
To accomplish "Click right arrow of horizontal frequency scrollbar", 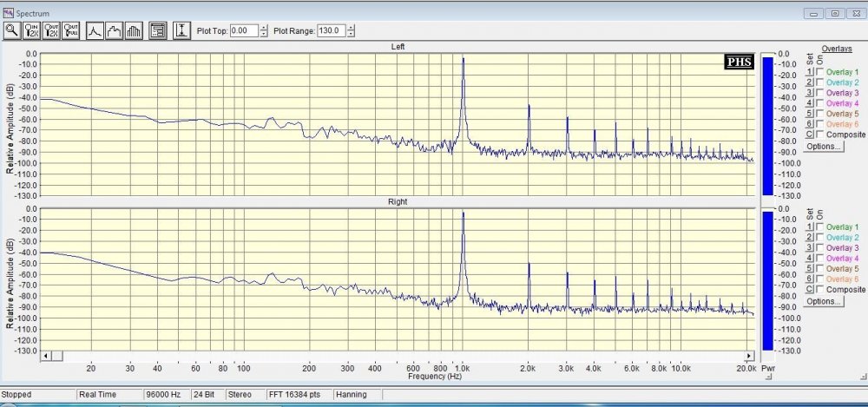I will [748, 357].
